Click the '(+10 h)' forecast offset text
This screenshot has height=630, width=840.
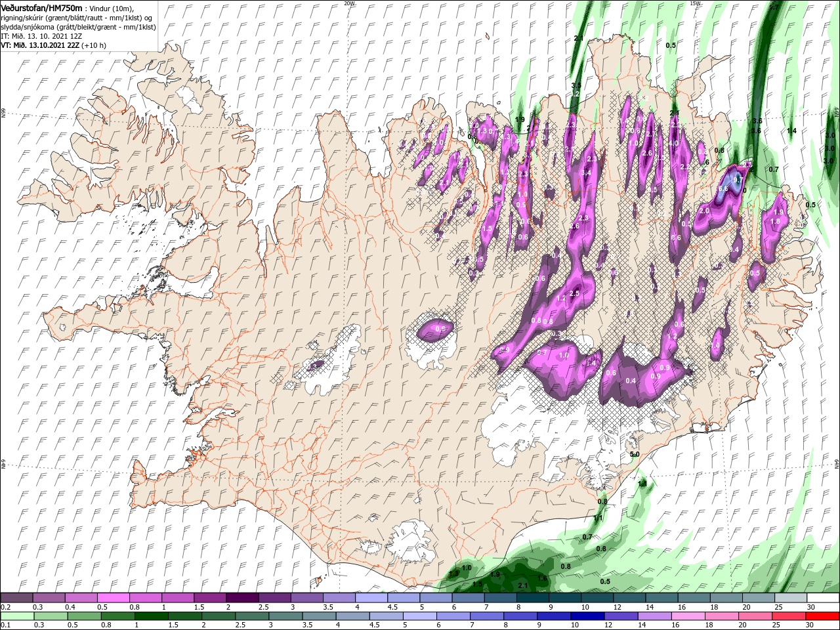point(94,45)
